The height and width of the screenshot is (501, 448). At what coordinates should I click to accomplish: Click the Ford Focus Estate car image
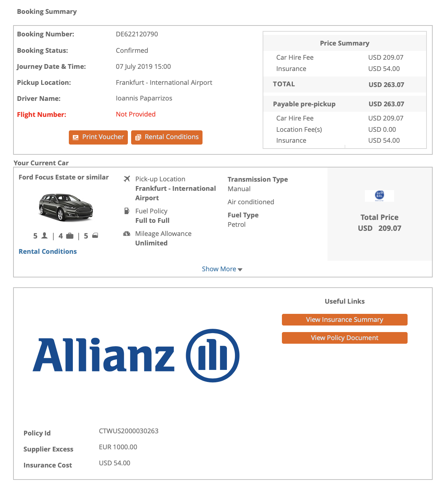[66, 207]
